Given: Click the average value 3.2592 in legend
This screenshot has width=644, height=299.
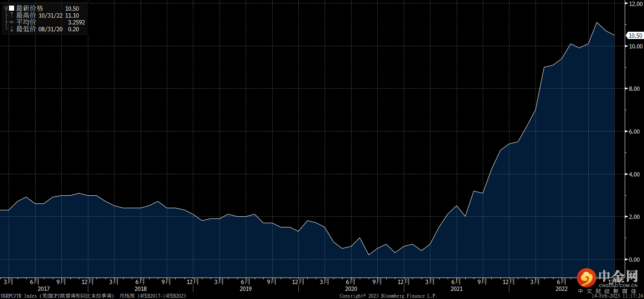Looking at the screenshot, I should [76, 22].
